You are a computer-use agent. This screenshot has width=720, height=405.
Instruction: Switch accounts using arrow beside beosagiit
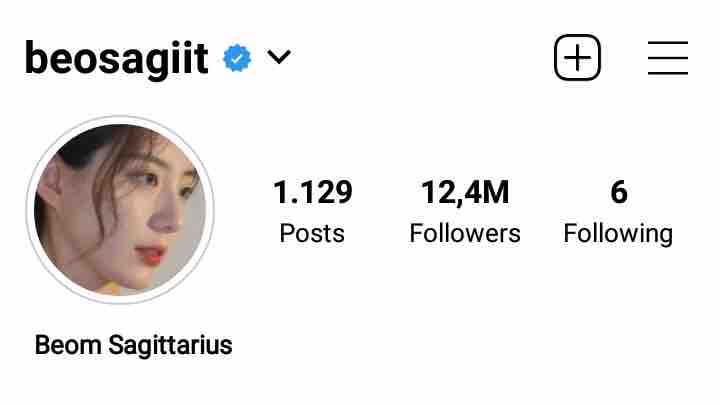(279, 57)
